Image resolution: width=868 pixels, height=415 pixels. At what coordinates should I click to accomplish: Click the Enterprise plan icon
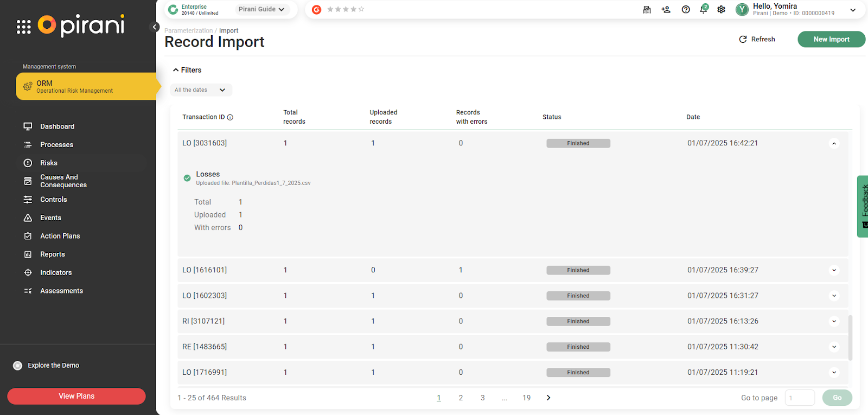click(x=173, y=9)
